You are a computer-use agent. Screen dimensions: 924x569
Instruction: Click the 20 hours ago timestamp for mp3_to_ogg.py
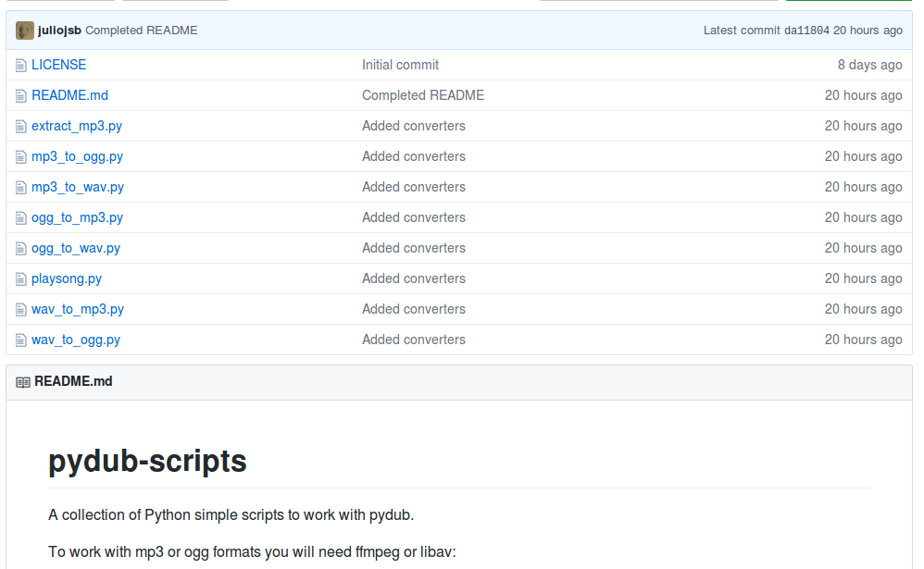pos(863,156)
